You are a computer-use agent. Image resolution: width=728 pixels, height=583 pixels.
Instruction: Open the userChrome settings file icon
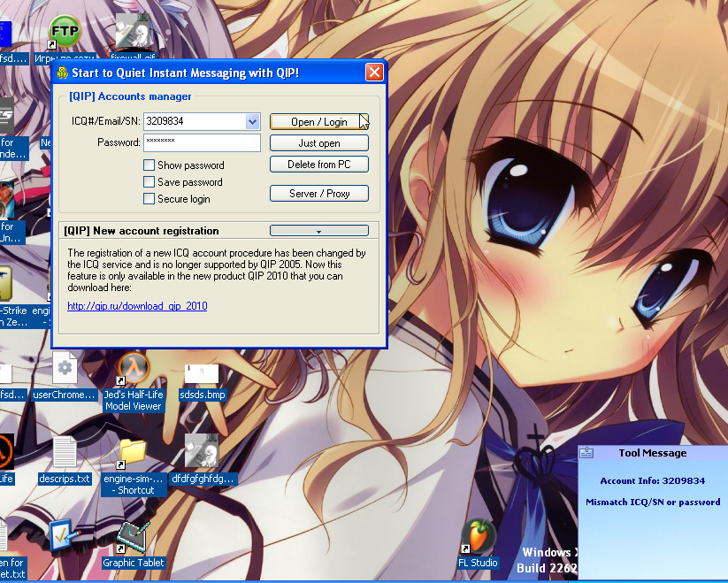[65, 369]
